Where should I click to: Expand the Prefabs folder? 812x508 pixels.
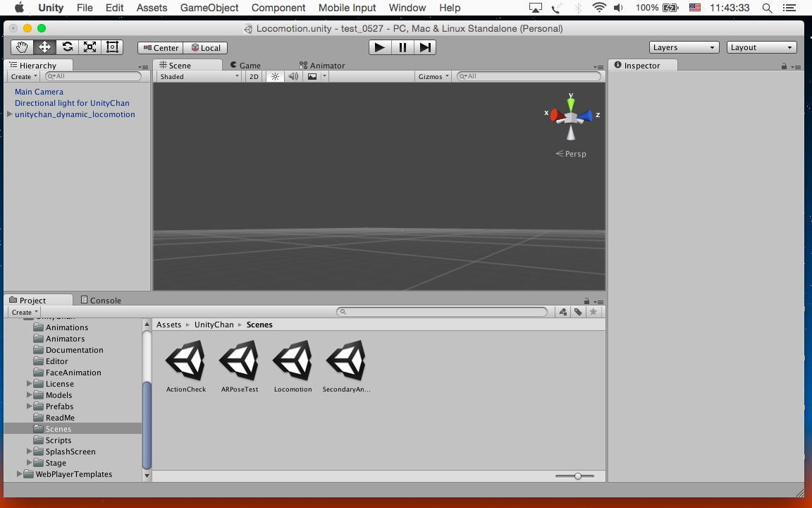tap(30, 406)
